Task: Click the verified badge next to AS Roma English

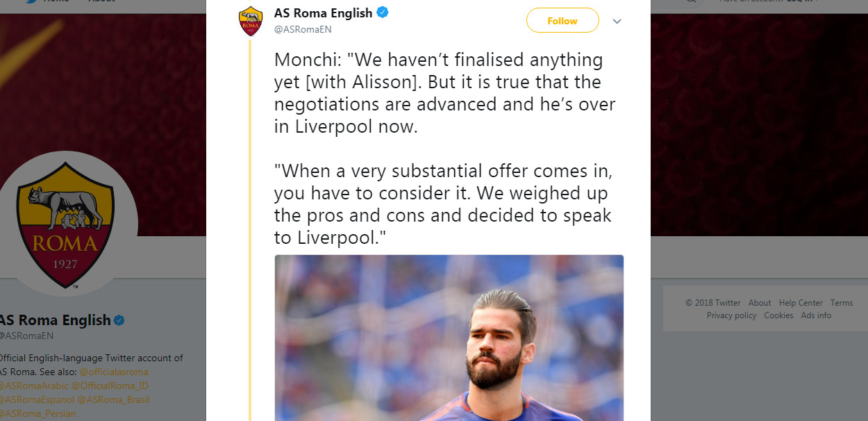Action: 383,13
